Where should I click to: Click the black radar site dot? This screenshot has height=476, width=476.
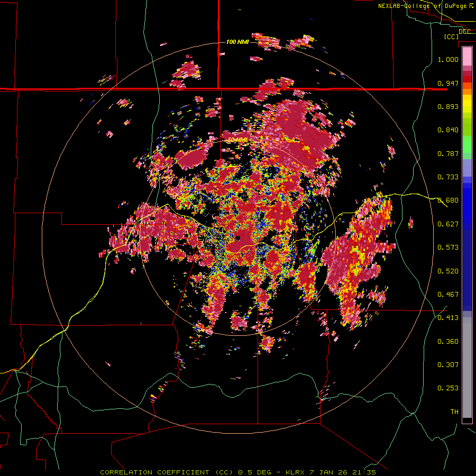238,237
